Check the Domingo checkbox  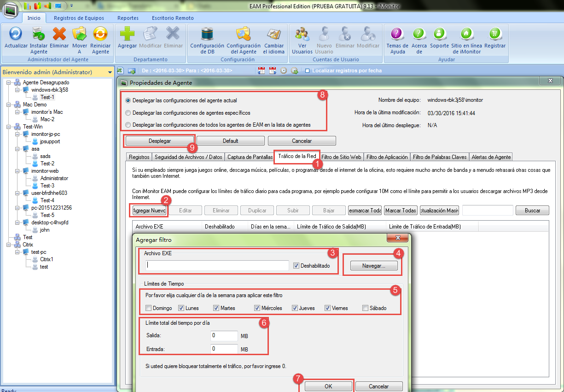(x=148, y=308)
